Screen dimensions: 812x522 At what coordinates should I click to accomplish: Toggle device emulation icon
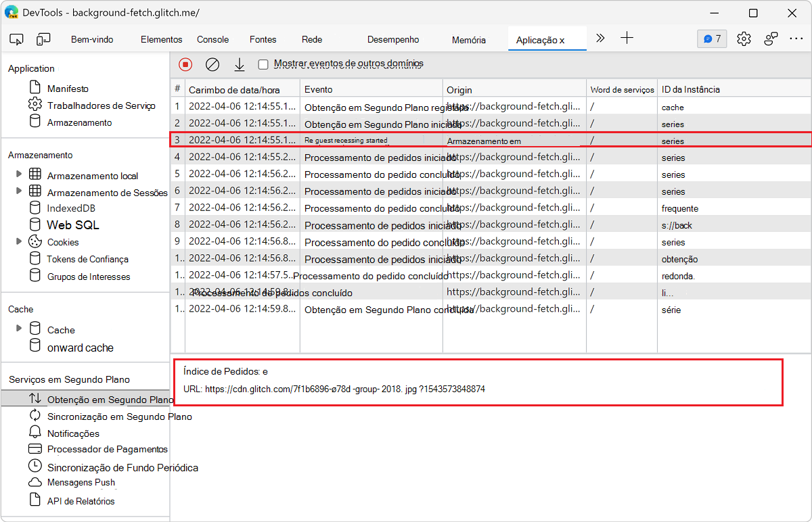pos(43,39)
